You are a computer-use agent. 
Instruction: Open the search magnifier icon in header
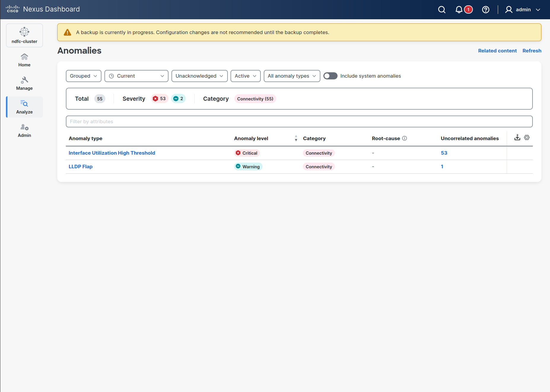pyautogui.click(x=442, y=10)
